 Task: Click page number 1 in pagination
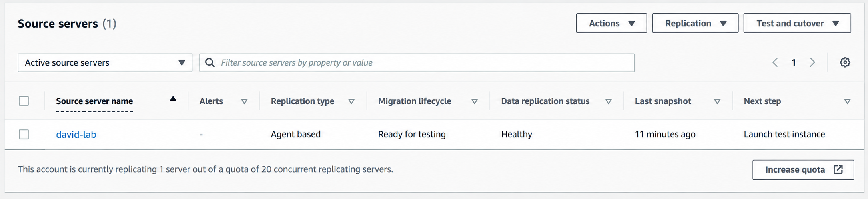[794, 62]
